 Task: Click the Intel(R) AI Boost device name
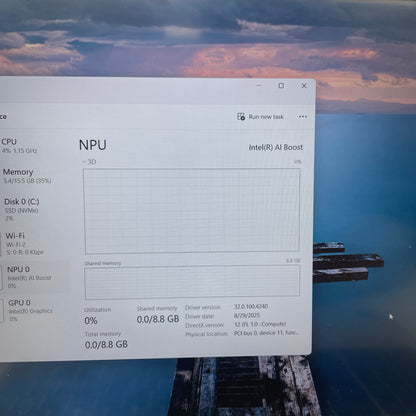(276, 147)
